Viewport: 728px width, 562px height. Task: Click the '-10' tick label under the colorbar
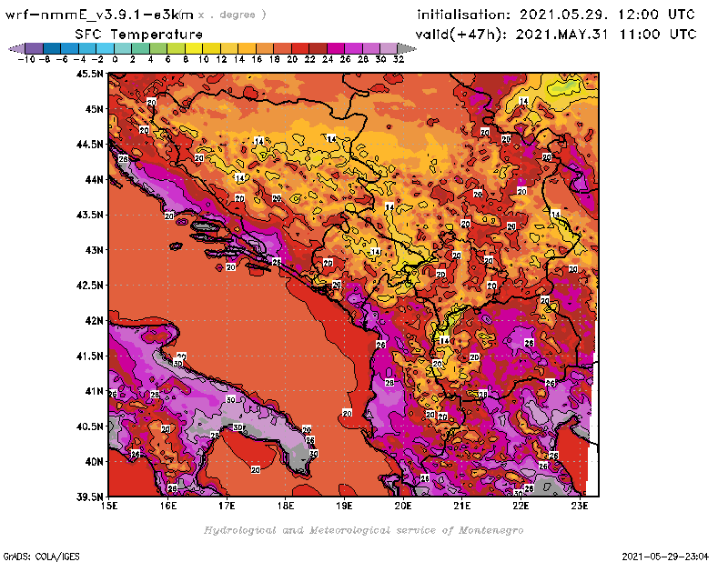click(x=25, y=59)
